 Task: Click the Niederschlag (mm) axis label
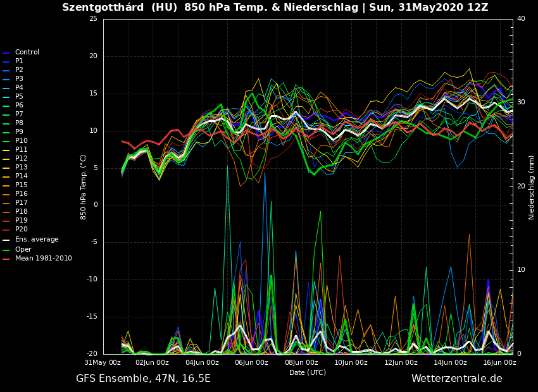532,187
